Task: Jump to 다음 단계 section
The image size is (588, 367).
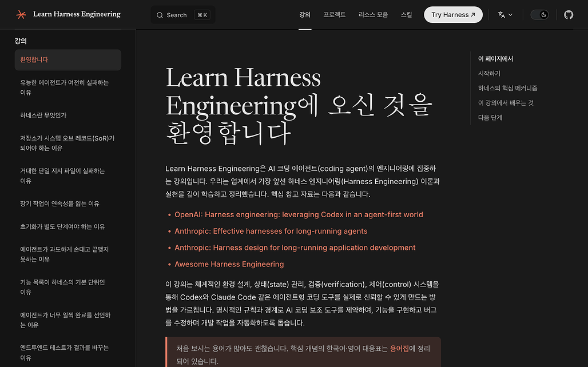Action: tap(490, 117)
